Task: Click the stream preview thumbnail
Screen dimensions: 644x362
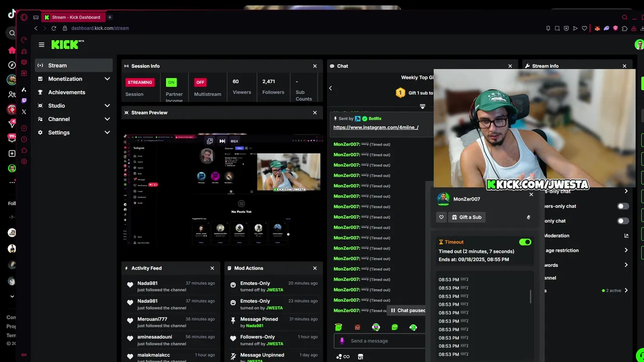Action: pyautogui.click(x=222, y=190)
